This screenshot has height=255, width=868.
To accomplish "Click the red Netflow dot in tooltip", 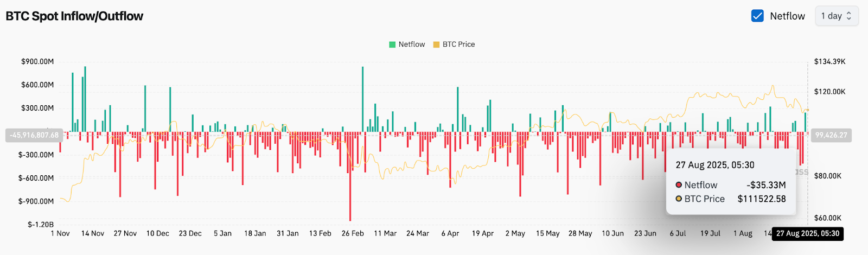I will click(x=679, y=185).
